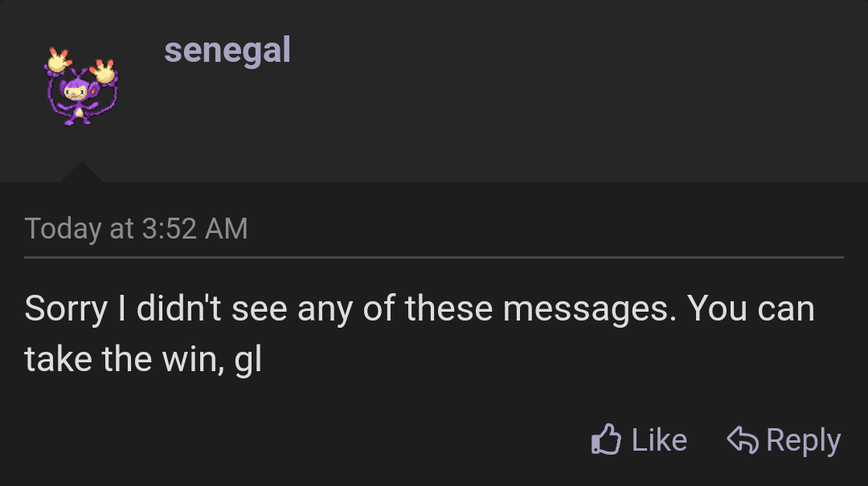Screen dimensions: 868x486
Task: Click the divider line below the timestamp
Action: [434, 257]
